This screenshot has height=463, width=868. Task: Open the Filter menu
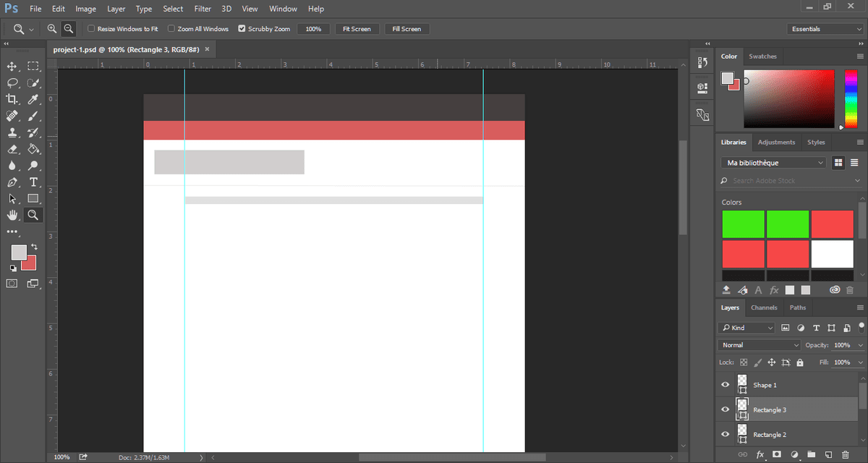(x=203, y=9)
